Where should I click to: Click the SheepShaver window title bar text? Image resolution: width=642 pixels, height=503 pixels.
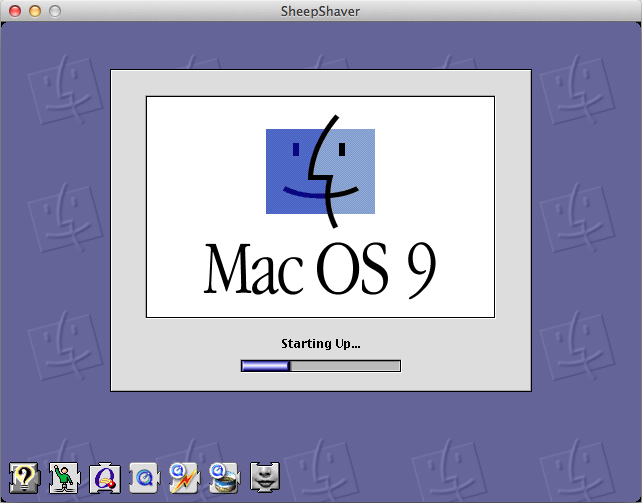point(321,11)
